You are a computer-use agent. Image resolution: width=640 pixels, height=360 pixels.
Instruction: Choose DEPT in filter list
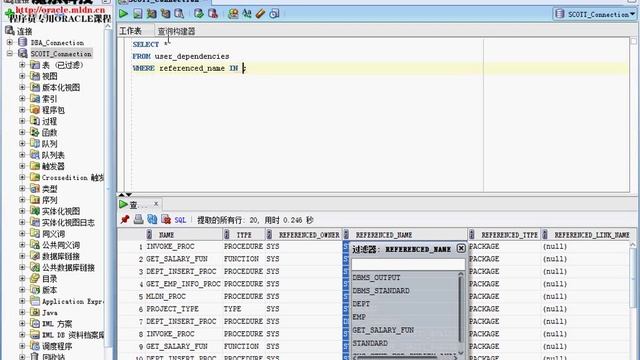361,304
